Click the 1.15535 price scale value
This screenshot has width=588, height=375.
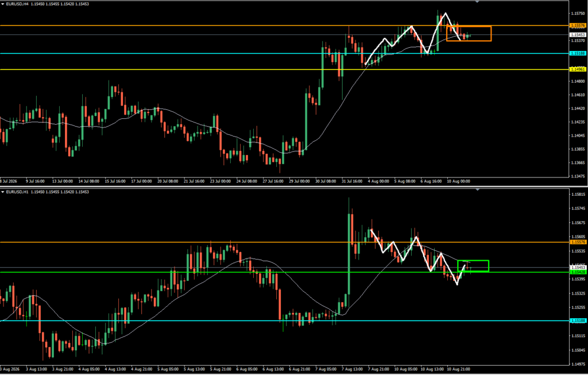tap(578, 250)
